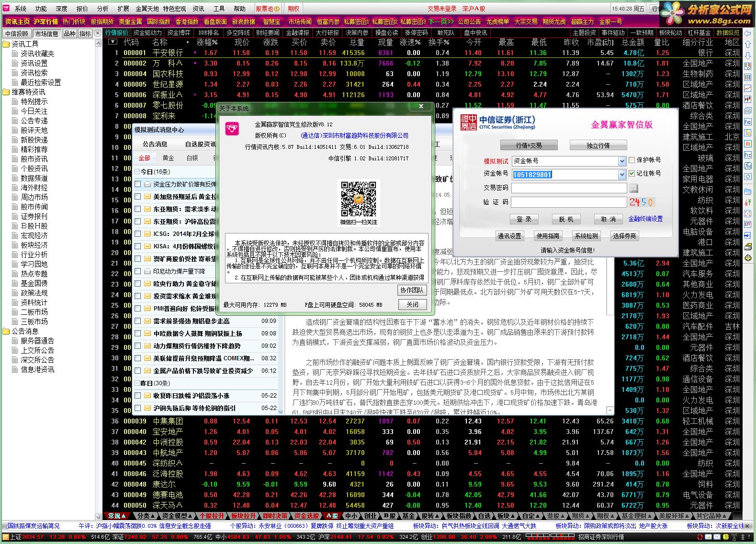Switch to the 资金驱动力 tab
Image resolution: width=756 pixels, height=544 pixels.
[x=147, y=33]
